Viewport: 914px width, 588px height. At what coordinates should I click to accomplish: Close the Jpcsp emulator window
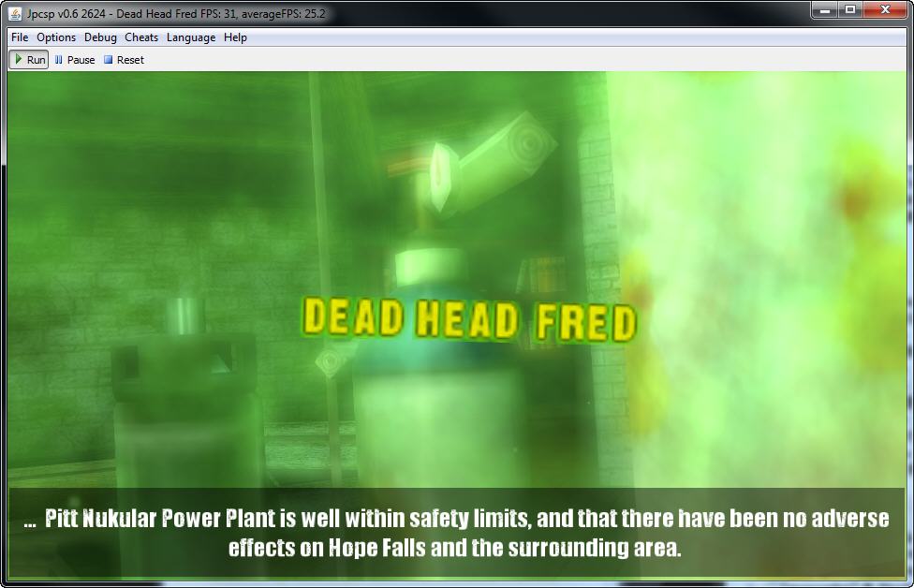click(x=885, y=10)
